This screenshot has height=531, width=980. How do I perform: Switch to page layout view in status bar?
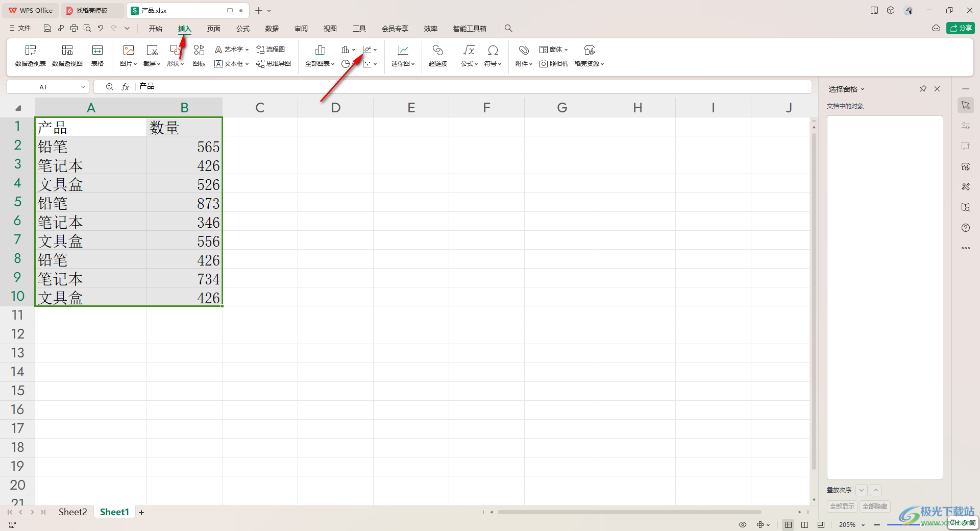coord(804,525)
